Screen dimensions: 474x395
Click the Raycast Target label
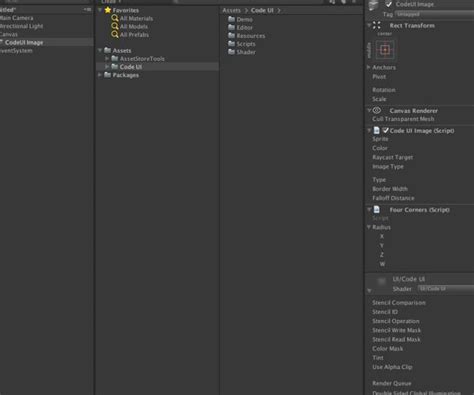392,157
